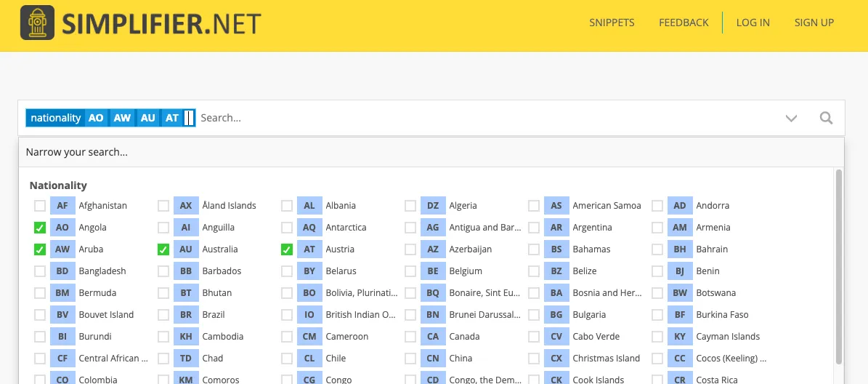Click the BM code badge for Bermuda
This screenshot has width=868, height=384.
click(62, 292)
